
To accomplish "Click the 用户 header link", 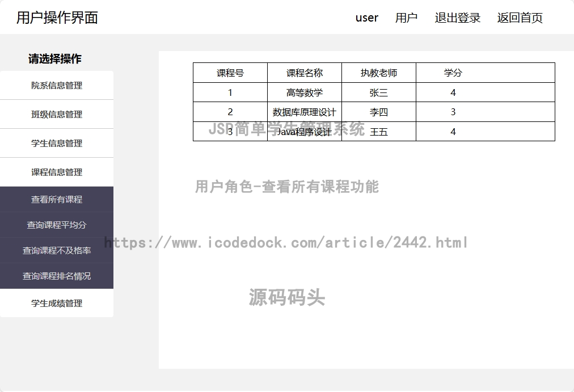I will point(406,18).
